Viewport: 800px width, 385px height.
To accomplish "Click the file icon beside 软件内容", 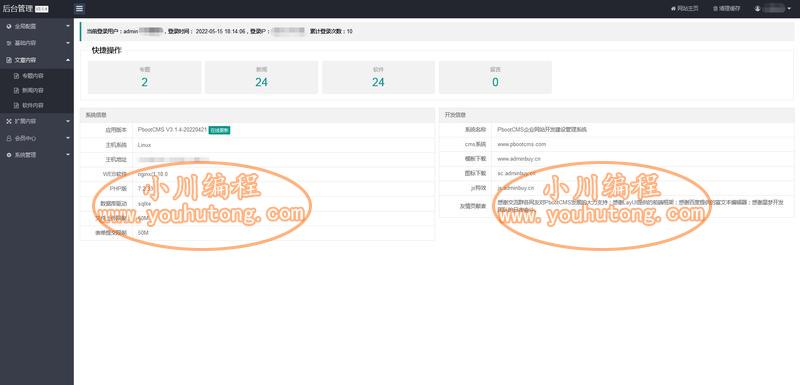I will click(16, 106).
